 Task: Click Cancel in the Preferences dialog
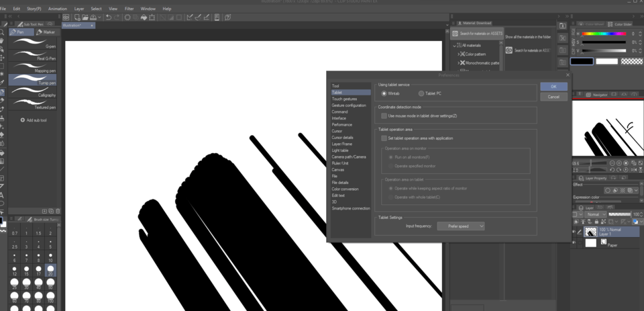coord(553,97)
